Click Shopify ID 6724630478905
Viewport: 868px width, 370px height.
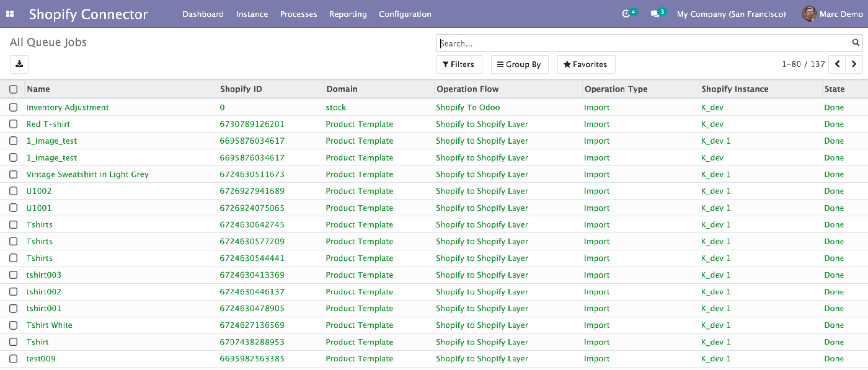tap(252, 308)
